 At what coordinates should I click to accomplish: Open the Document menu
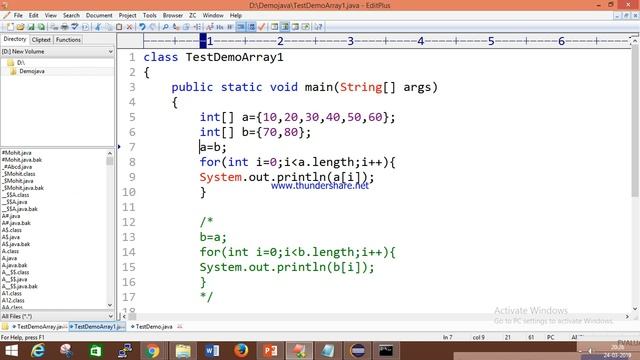pyautogui.click(x=99, y=16)
